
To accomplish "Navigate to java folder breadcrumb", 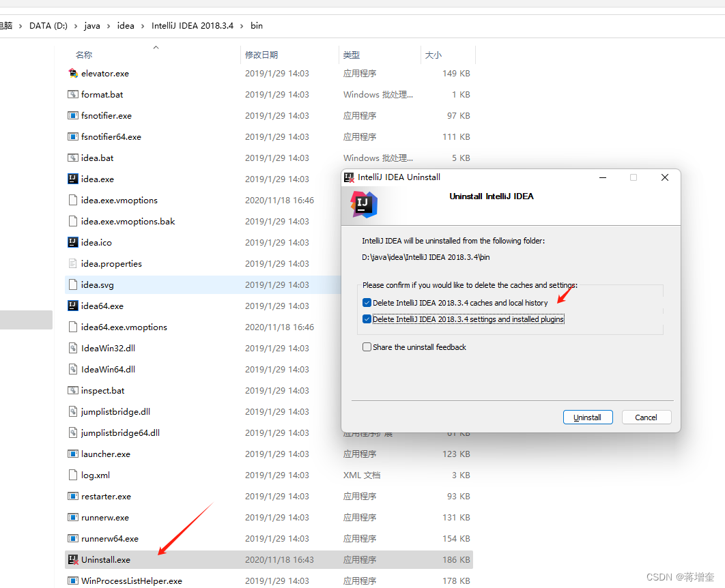I will tap(92, 26).
